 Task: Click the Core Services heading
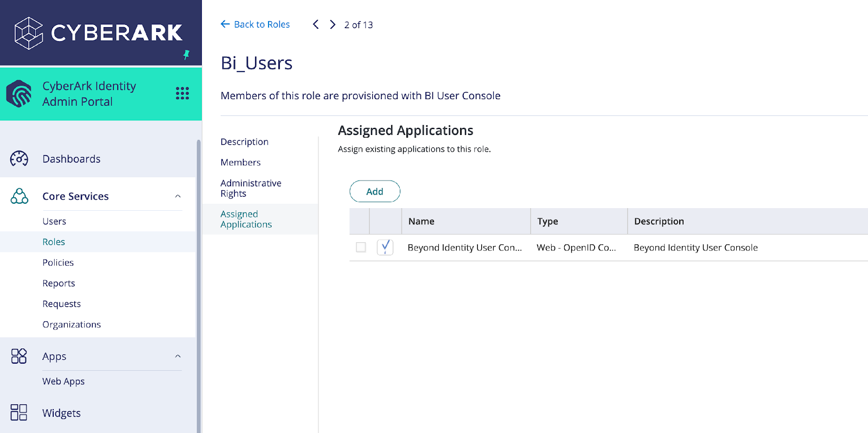[75, 196]
